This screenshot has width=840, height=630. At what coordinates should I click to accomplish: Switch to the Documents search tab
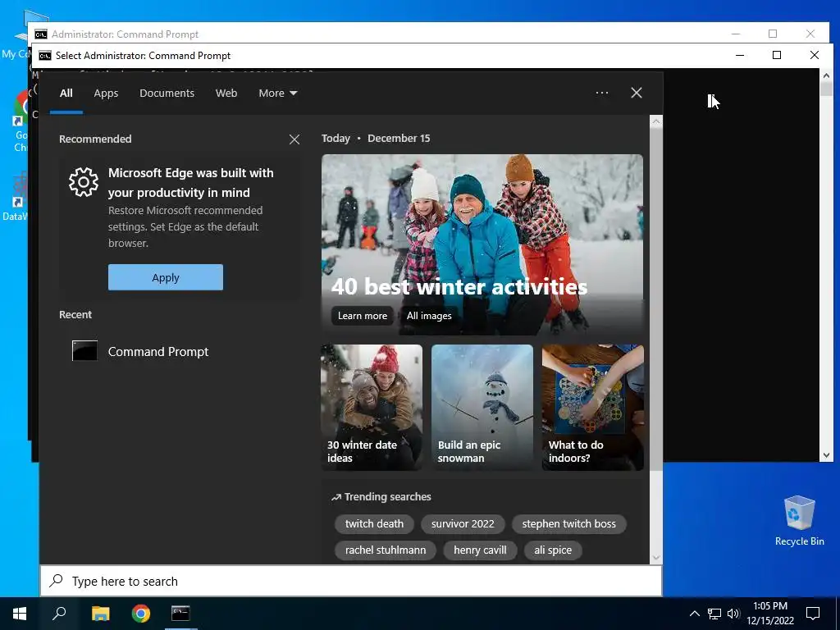[167, 94]
